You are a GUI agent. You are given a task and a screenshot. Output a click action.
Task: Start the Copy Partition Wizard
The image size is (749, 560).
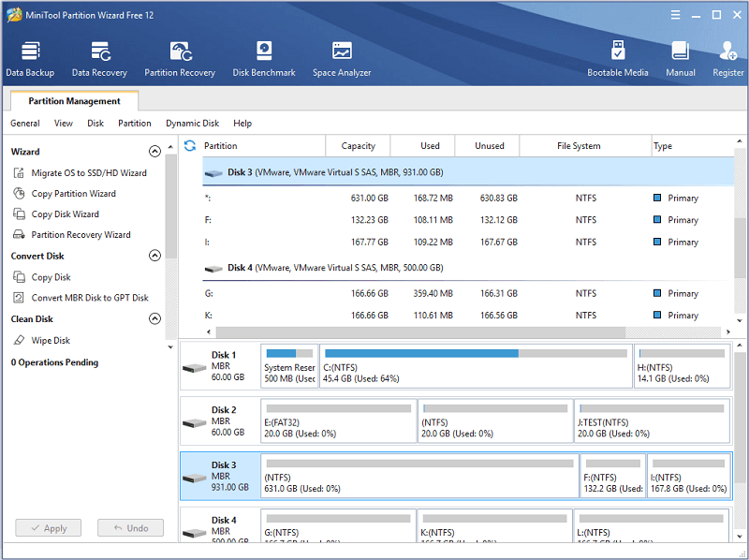[74, 194]
